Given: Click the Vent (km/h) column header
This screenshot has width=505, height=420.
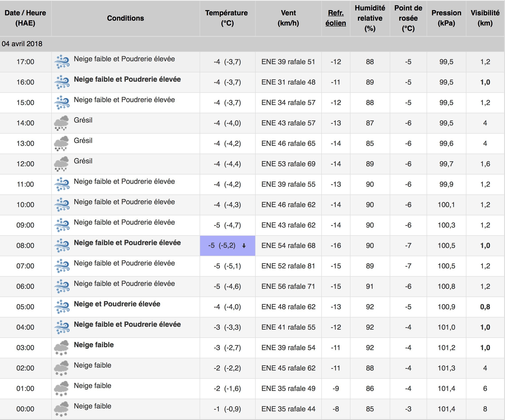Looking at the screenshot, I should pos(288,18).
